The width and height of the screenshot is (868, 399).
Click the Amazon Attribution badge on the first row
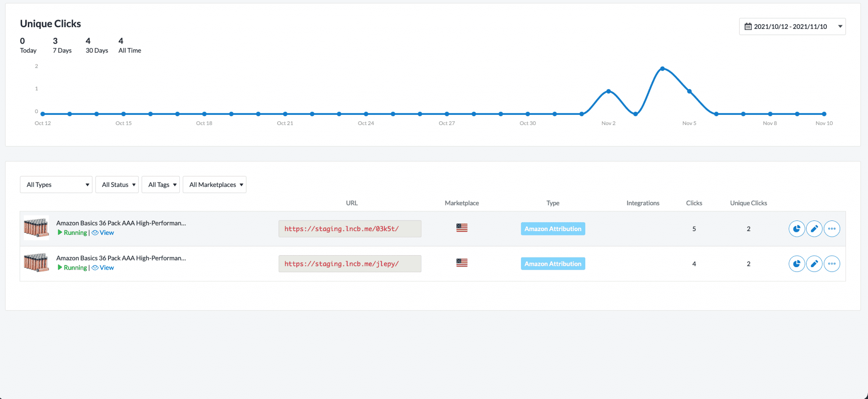point(553,229)
